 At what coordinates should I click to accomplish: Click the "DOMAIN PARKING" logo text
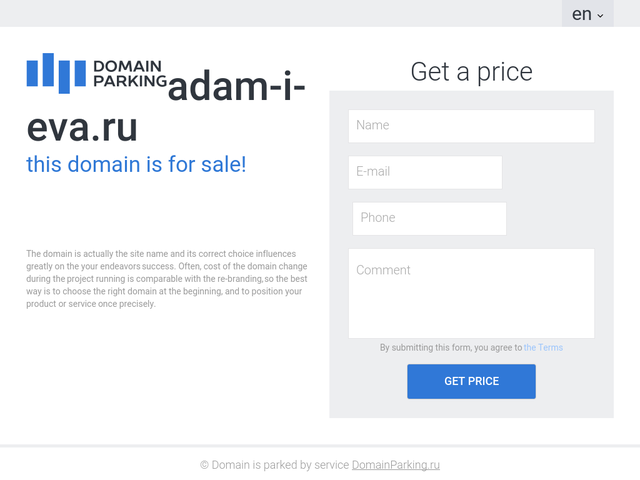130,74
